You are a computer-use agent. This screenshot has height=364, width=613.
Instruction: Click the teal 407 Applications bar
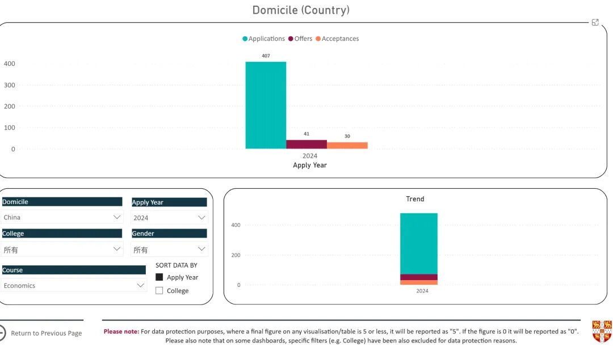coord(266,105)
